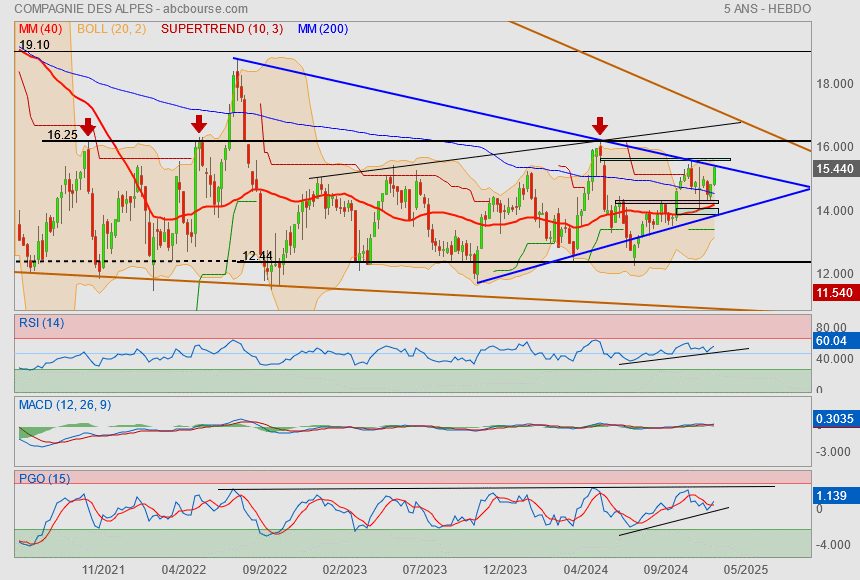Click the 40.000 RSI axis value
This screenshot has height=580, width=860.
click(835, 358)
